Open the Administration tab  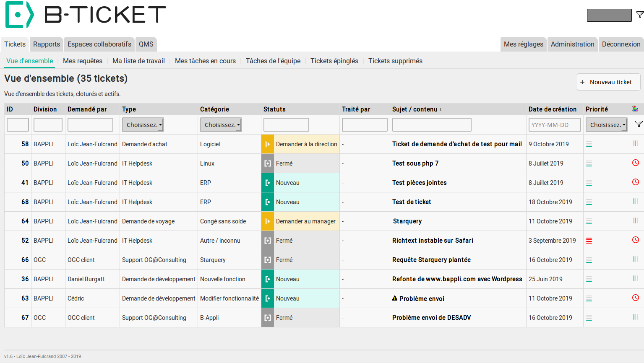click(573, 44)
